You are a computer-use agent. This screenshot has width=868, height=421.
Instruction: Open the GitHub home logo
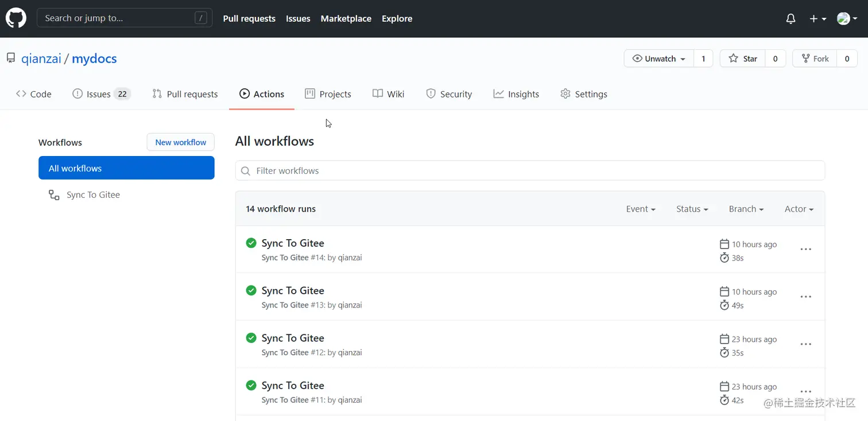[x=16, y=18]
